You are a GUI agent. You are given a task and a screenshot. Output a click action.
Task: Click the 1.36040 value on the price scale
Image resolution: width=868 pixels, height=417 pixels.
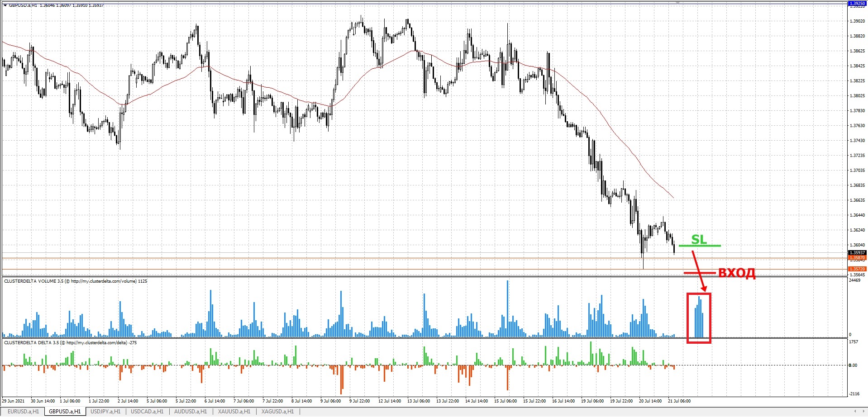[857, 245]
